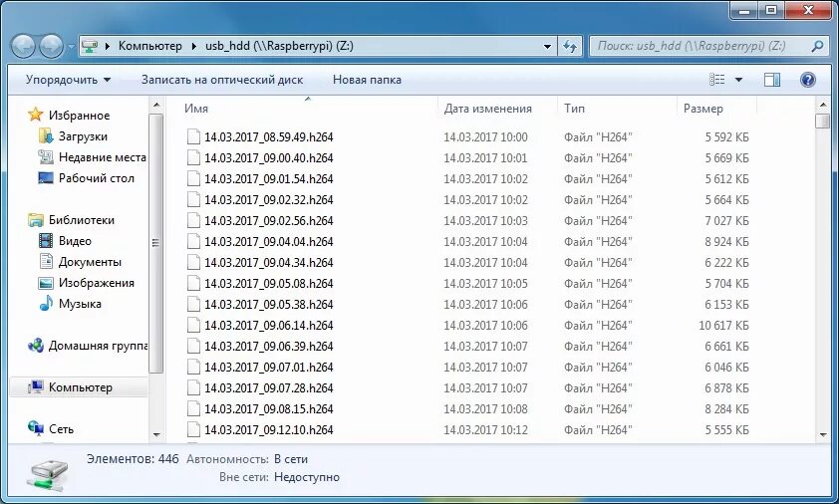This screenshot has height=504, width=839.
Task: Click file icon of 14.03.2017_09.08.15.h264
Action: coord(193,408)
